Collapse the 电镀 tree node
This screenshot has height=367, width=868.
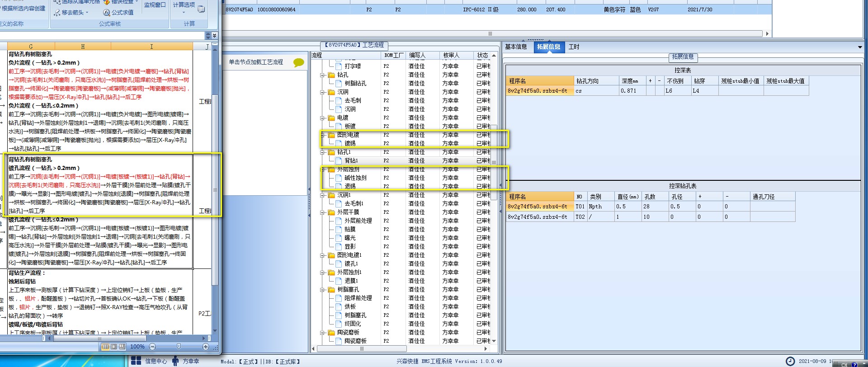coord(323,118)
